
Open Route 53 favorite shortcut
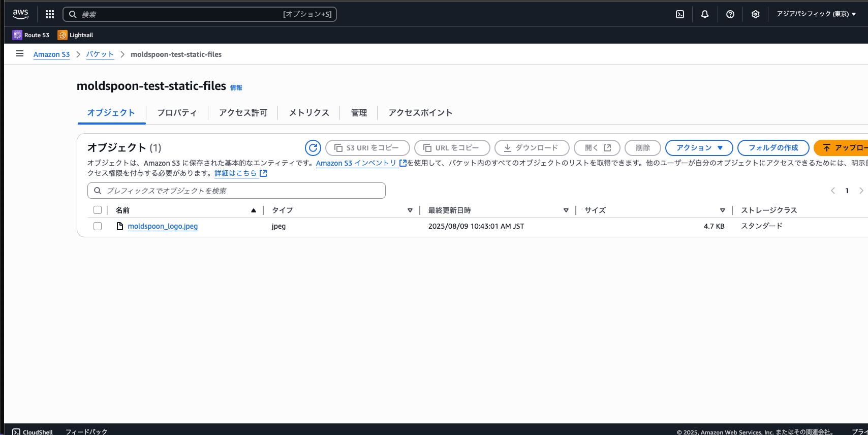(x=31, y=35)
